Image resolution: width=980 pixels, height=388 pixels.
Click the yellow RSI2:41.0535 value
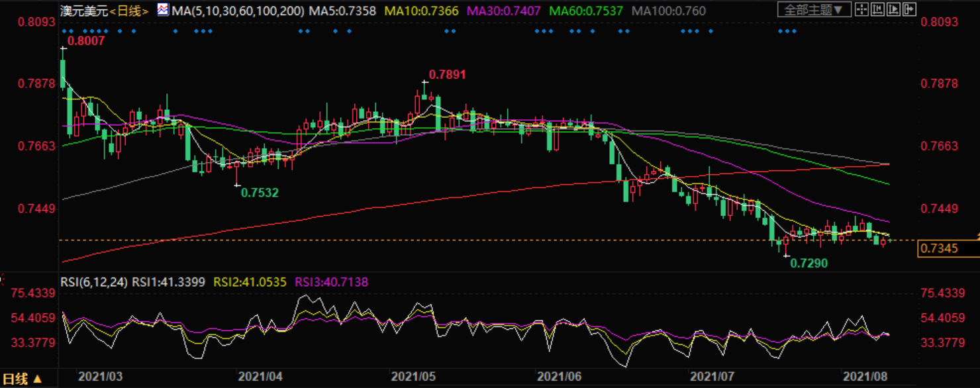point(250,282)
